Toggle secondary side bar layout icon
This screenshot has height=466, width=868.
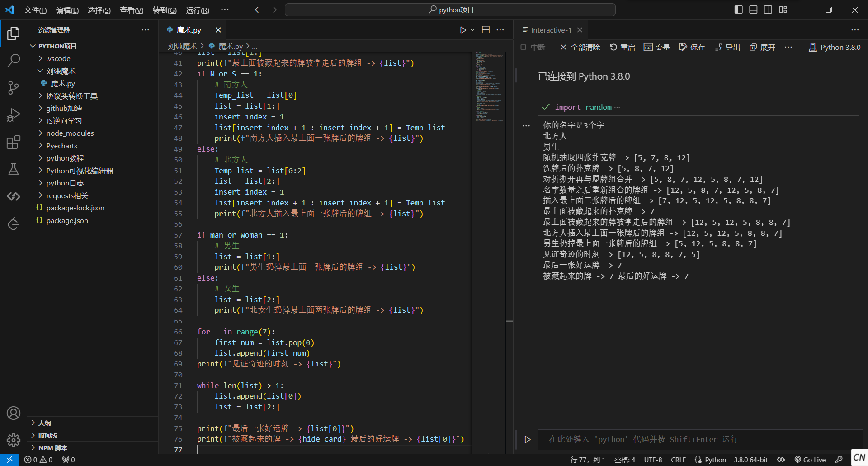pos(768,10)
